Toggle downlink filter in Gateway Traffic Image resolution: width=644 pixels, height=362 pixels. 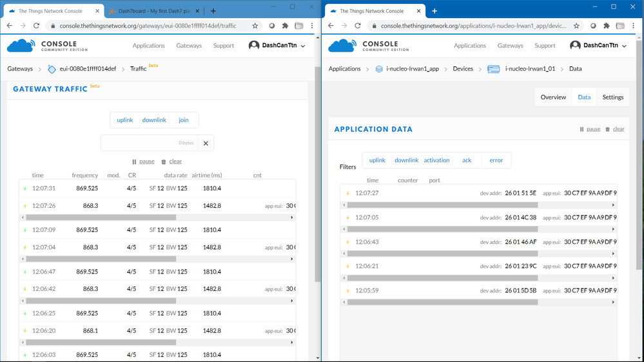154,120
